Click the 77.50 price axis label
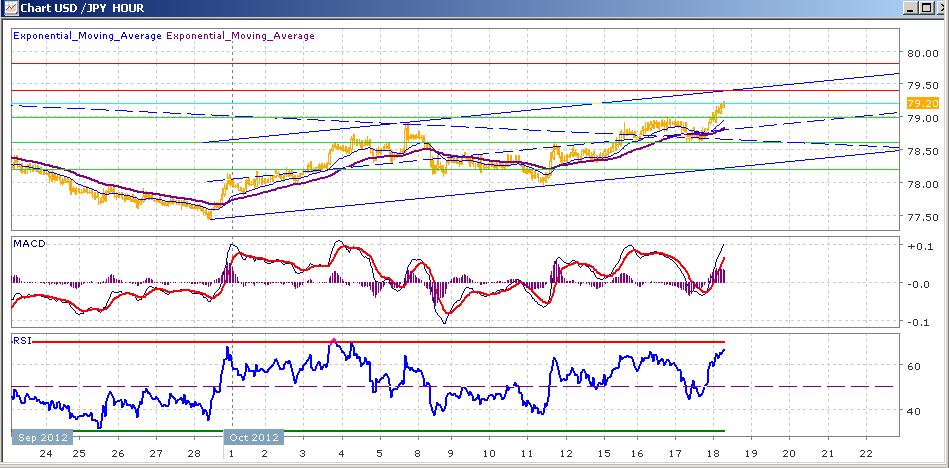This screenshot has height=468, width=949. 922,217
